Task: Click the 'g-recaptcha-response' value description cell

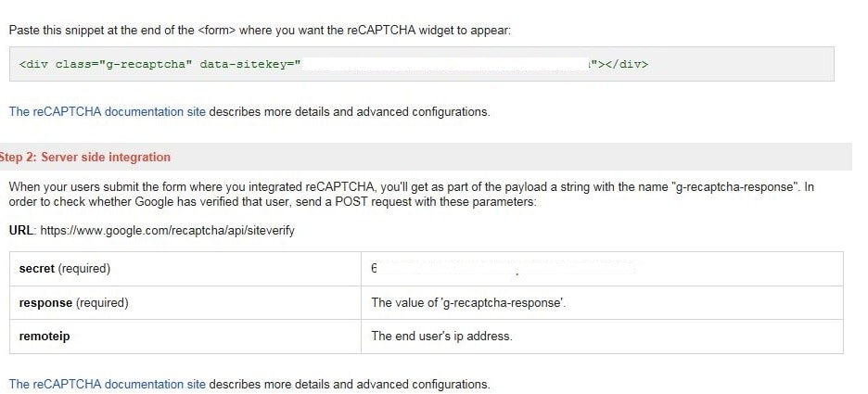Action: tap(602, 303)
